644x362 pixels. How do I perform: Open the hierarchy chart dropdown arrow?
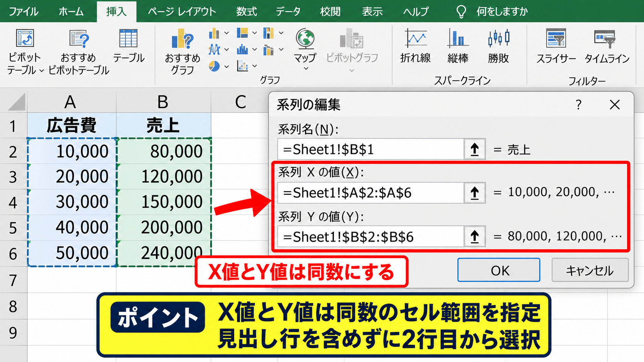255,33
